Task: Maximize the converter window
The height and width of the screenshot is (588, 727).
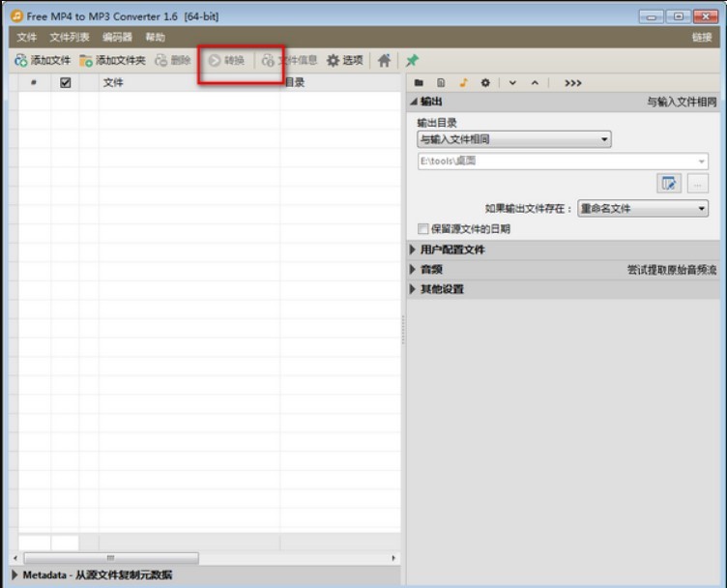Action: point(679,16)
